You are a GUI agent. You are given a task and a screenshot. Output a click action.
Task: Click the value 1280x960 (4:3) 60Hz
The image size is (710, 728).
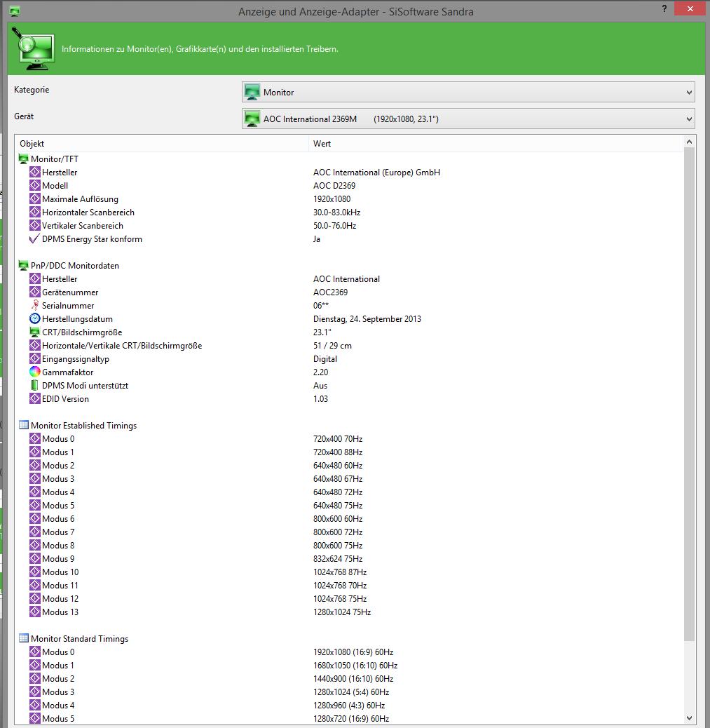(x=349, y=706)
